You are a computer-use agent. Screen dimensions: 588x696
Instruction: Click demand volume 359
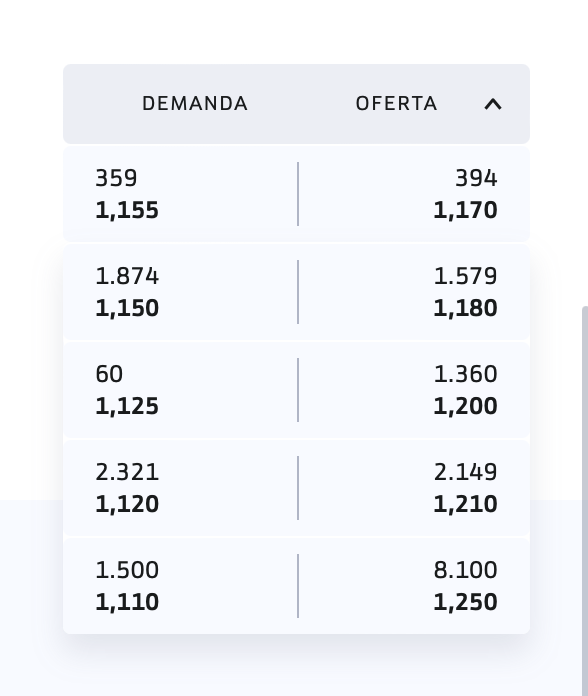coord(116,178)
